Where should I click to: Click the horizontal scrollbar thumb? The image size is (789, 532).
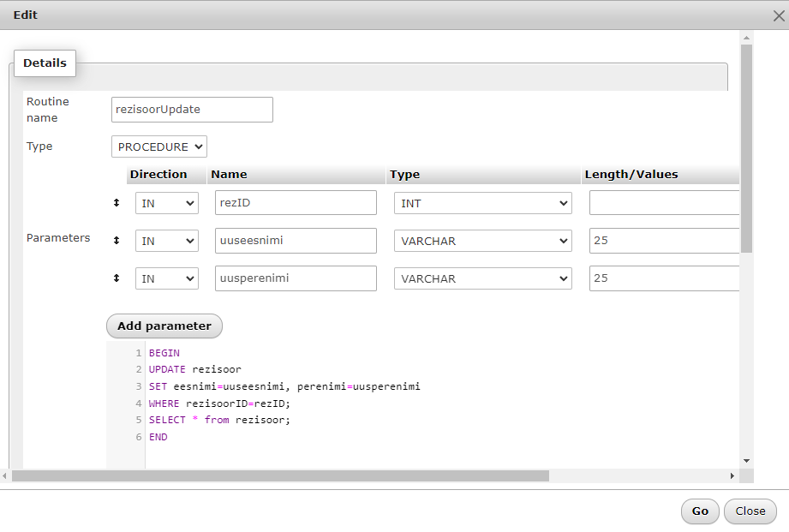280,475
